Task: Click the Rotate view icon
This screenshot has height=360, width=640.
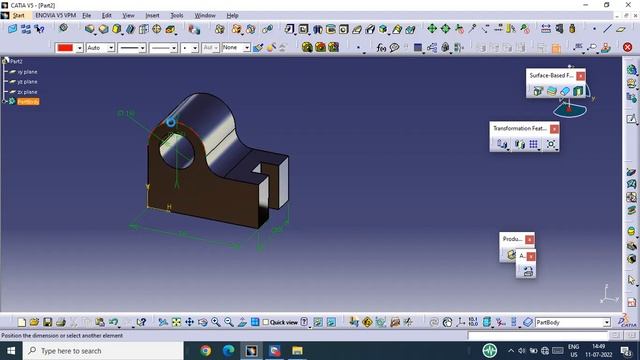Action: (x=202, y=322)
